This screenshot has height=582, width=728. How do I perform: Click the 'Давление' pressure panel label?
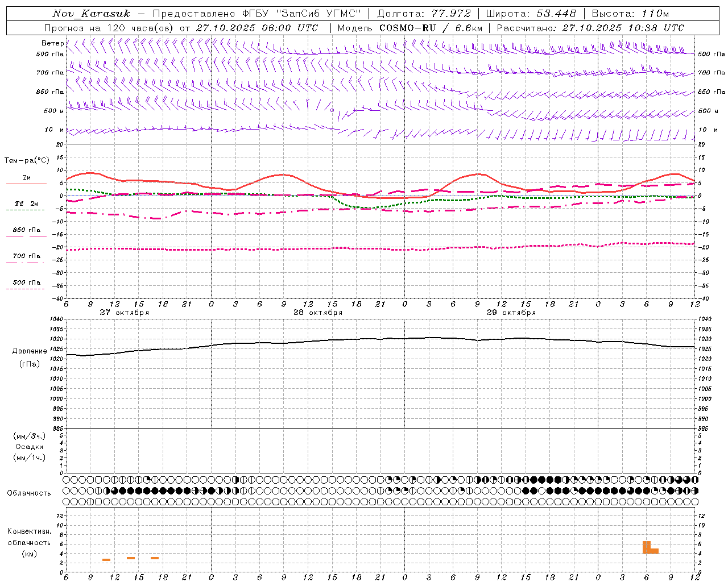click(x=30, y=351)
